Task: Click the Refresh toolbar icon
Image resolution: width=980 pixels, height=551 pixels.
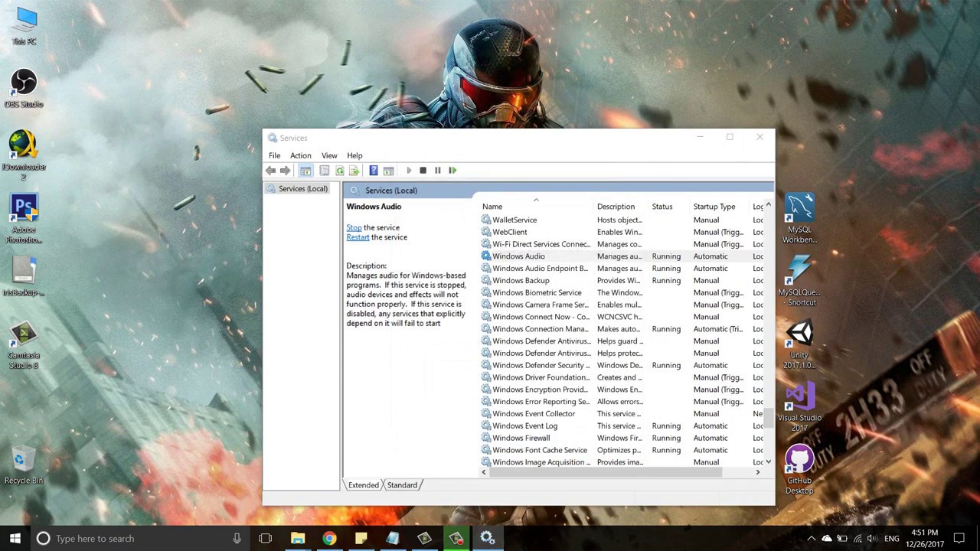Action: pyautogui.click(x=339, y=171)
